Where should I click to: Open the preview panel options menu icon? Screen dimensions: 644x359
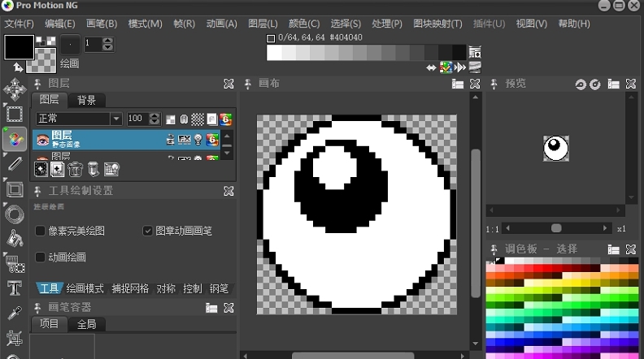pos(614,84)
